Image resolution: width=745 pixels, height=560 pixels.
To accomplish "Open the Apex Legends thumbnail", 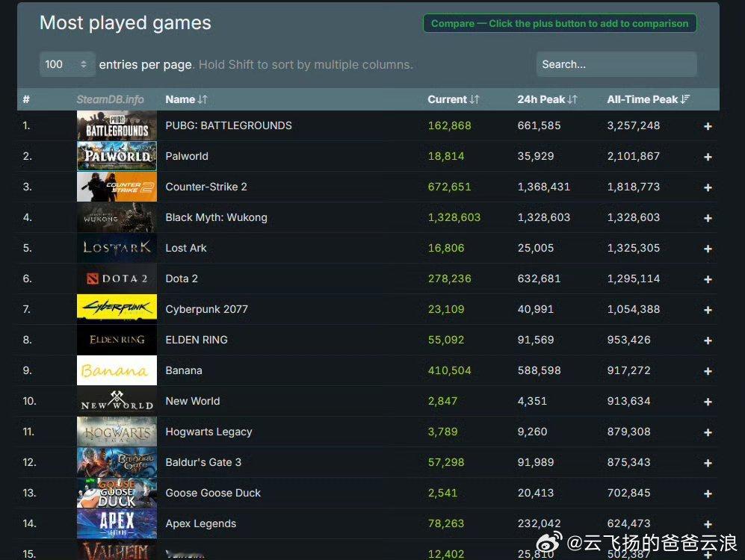I will (x=117, y=523).
